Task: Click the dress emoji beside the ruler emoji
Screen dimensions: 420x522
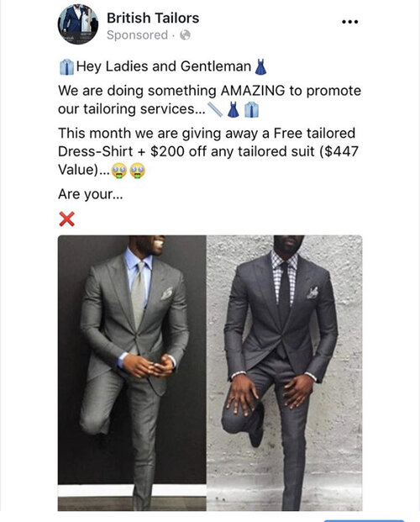Action: [x=233, y=109]
